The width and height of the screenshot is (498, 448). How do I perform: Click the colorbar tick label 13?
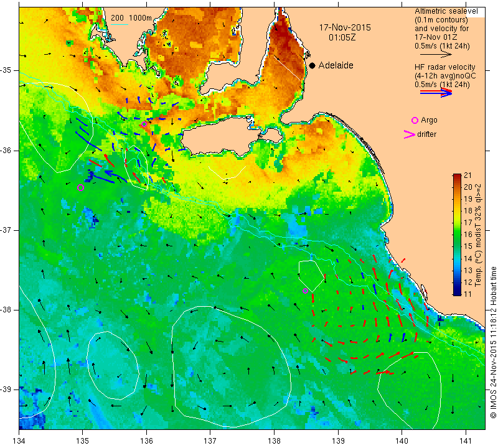(x=468, y=270)
